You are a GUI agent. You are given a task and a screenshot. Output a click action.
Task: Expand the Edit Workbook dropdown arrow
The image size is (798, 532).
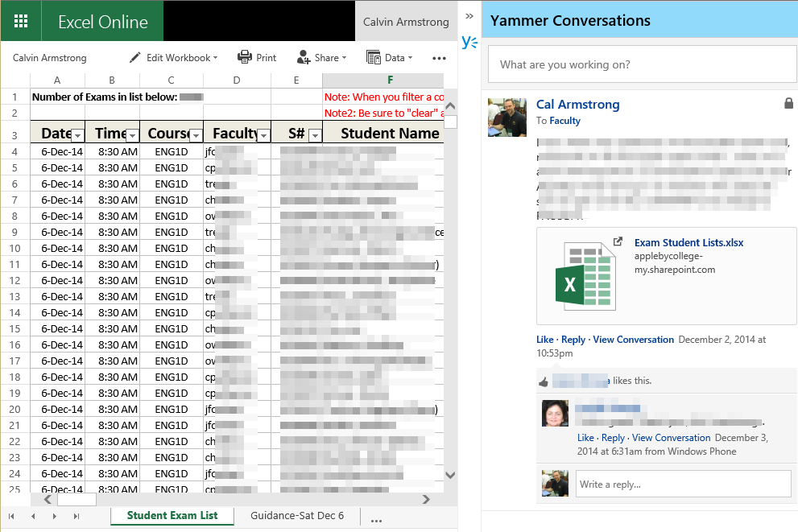click(215, 57)
